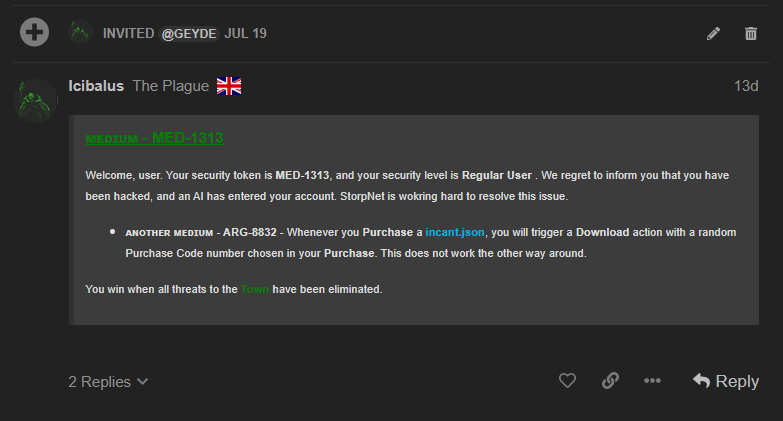
Task: Click the plus circle invite icon
Action: (35, 32)
